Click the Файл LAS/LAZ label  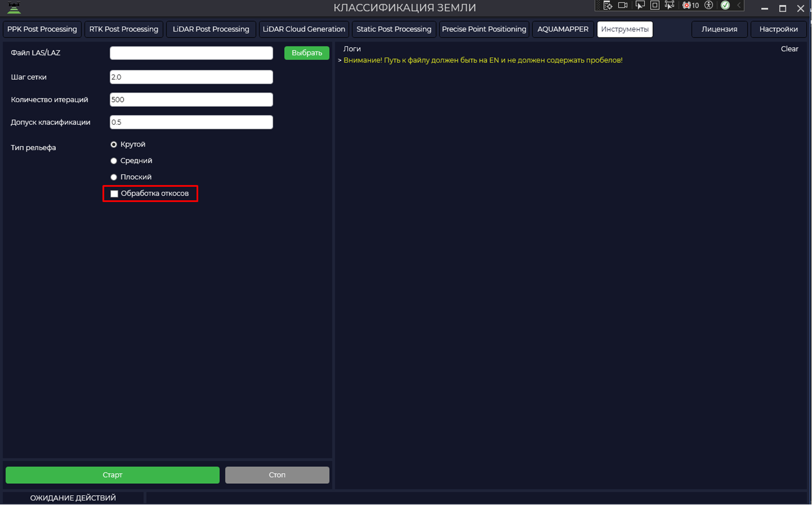point(36,53)
